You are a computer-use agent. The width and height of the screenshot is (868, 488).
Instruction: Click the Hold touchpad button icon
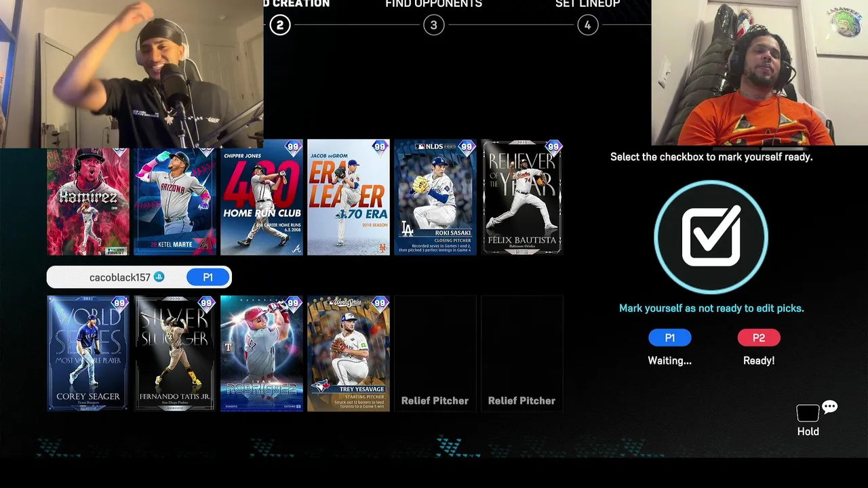808,413
